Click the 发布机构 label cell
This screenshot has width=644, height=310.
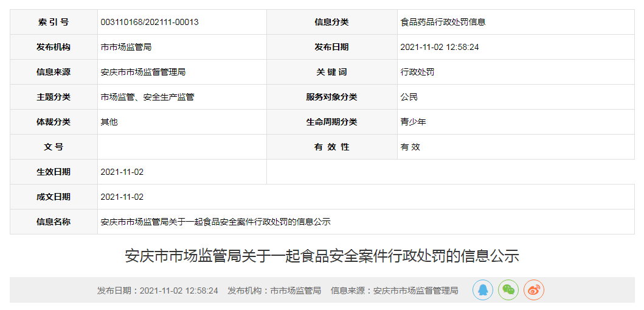[54, 48]
